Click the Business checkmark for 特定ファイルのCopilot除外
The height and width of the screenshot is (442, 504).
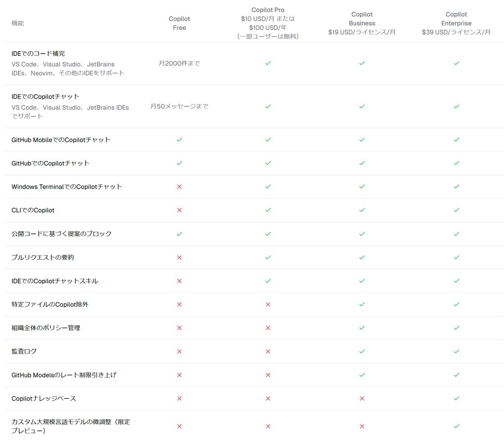pos(362,305)
